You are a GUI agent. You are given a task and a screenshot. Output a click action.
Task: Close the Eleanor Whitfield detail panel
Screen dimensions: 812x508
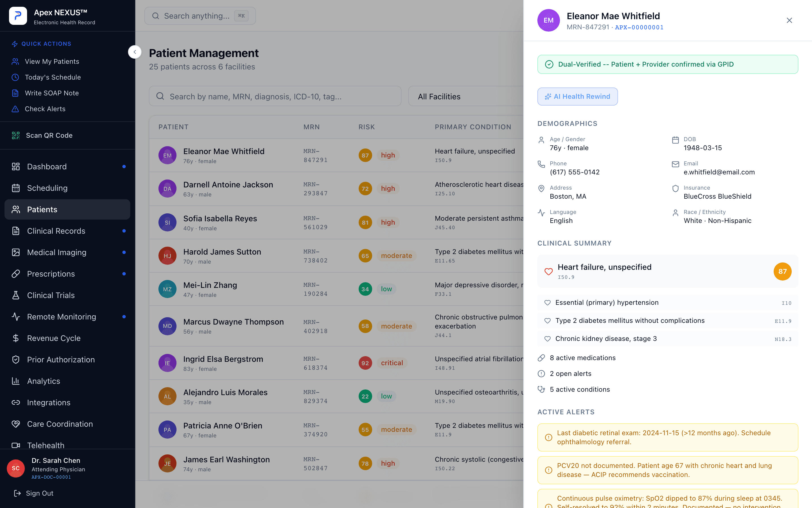click(x=789, y=20)
